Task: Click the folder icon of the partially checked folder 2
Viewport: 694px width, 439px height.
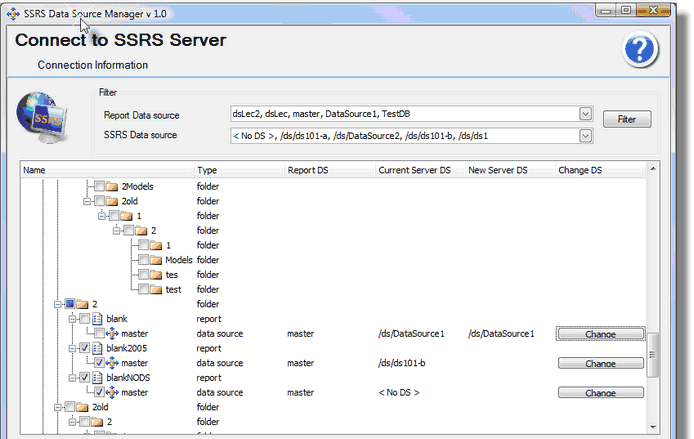Action: pyautogui.click(x=82, y=304)
